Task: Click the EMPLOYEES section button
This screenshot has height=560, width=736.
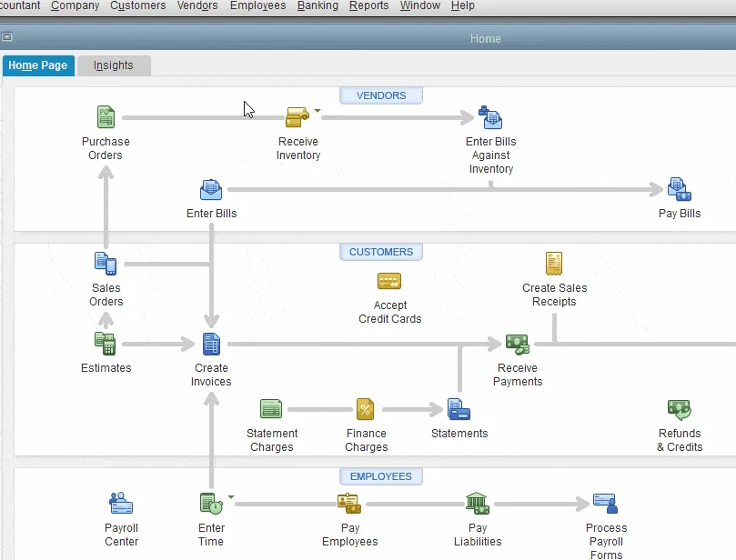Action: [381, 476]
